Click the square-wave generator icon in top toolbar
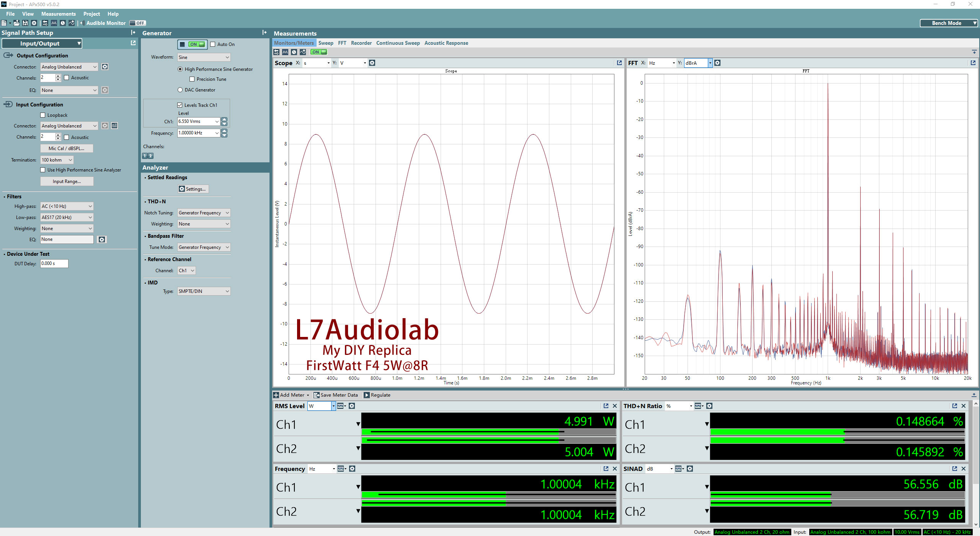The height and width of the screenshot is (536, 980). pyautogui.click(x=54, y=23)
